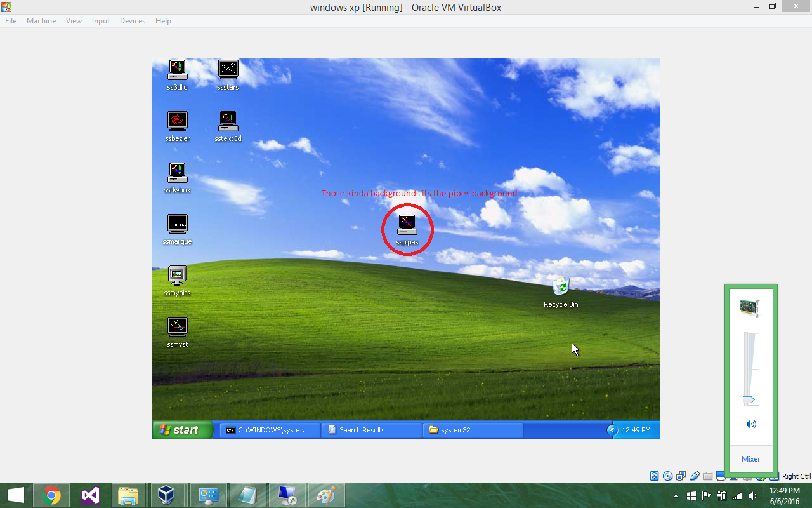The height and width of the screenshot is (508, 812).
Task: Open the VirtualBox Help menu
Action: [163, 21]
